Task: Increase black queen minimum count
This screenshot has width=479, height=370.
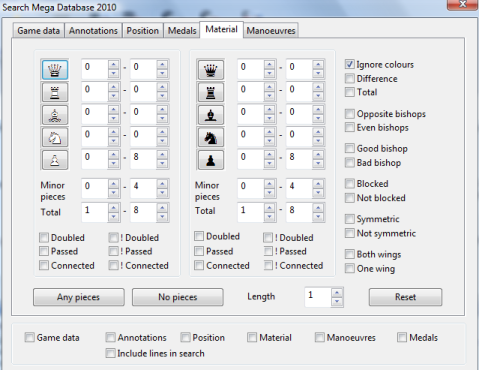Action: (x=269, y=65)
